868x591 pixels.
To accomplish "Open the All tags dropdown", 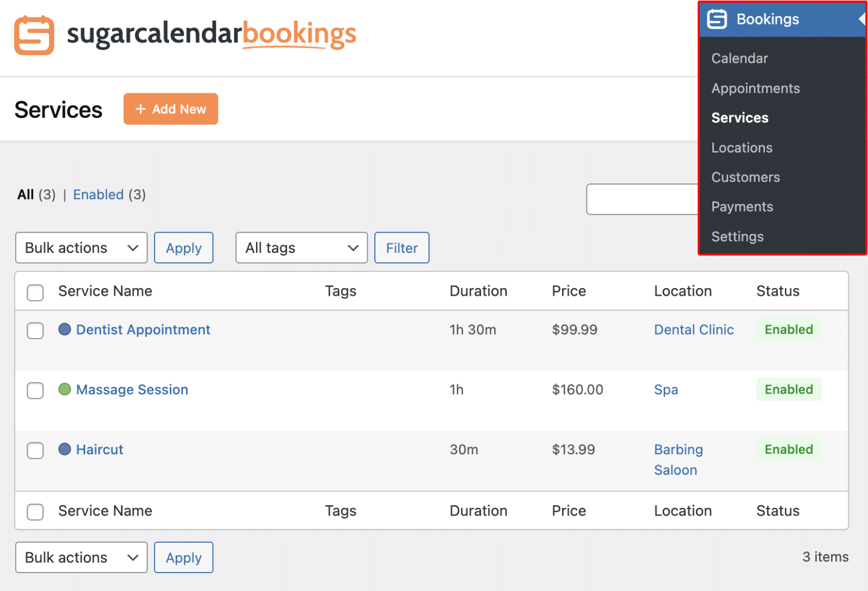I will (x=301, y=247).
